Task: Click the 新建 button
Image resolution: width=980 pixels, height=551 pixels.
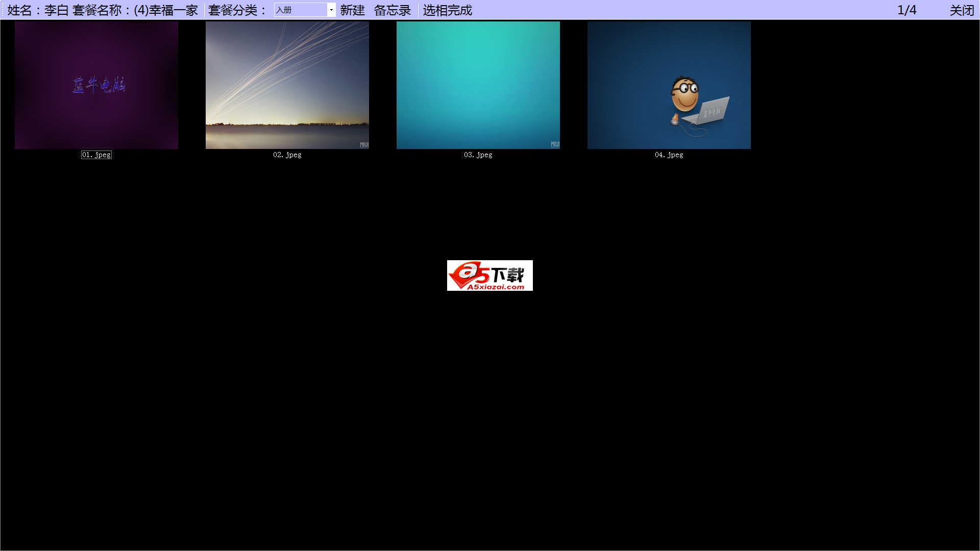Action: click(x=352, y=10)
